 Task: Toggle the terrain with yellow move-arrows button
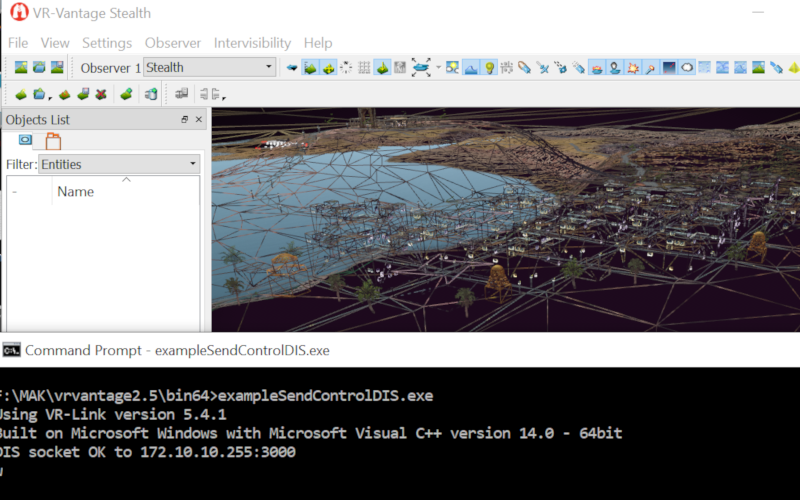329,67
